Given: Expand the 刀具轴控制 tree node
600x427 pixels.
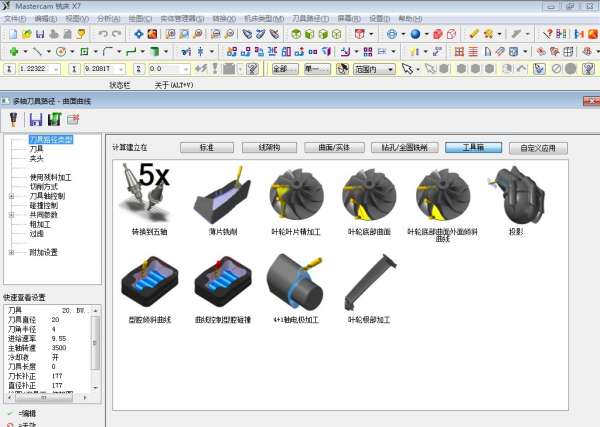Looking at the screenshot, I should [x=11, y=196].
